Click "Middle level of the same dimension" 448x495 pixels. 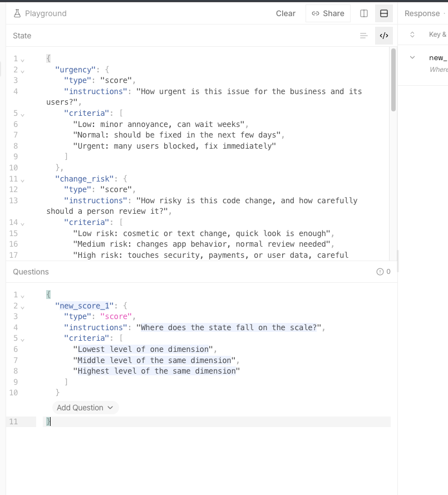point(154,360)
